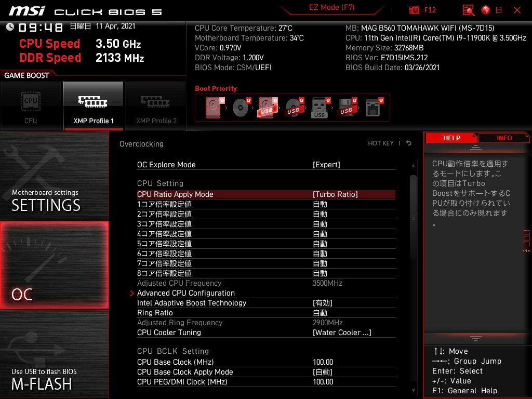Open the Motherboard SETTINGS section
This screenshot has width=532, height=399.
click(54, 176)
